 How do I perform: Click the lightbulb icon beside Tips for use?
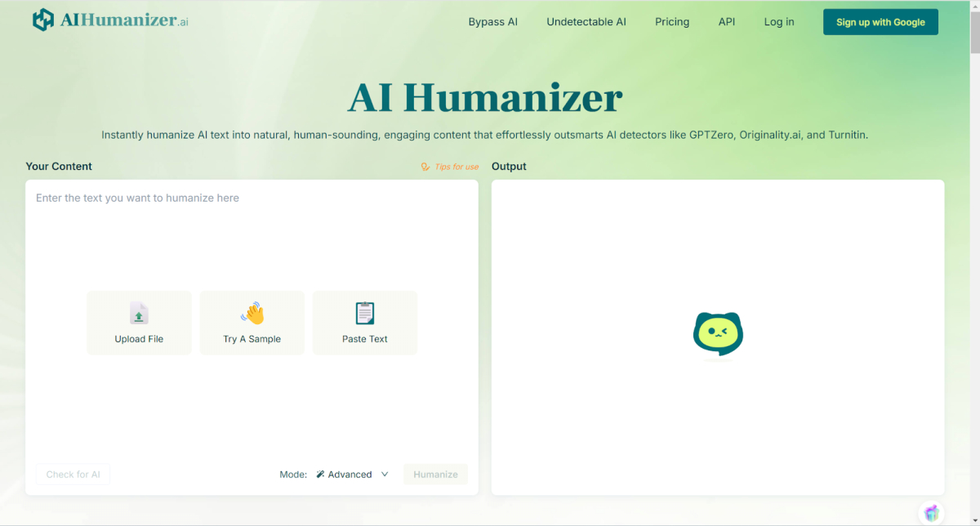coord(425,167)
